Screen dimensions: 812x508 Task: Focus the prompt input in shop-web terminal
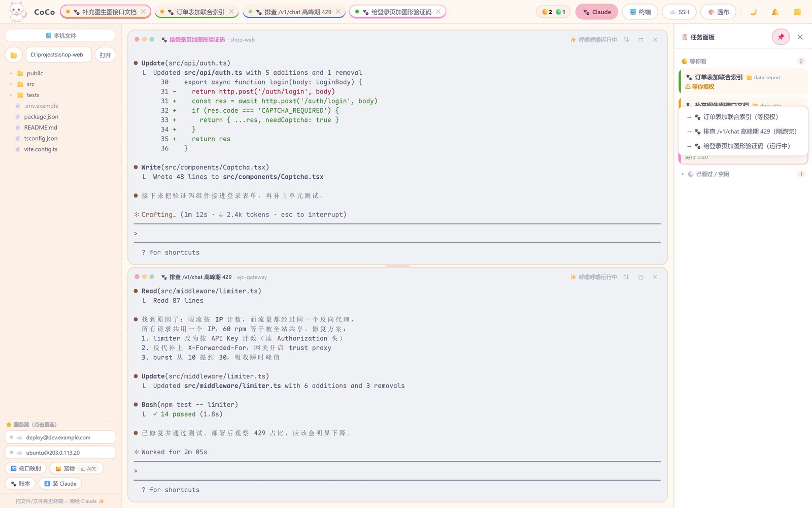(397, 233)
